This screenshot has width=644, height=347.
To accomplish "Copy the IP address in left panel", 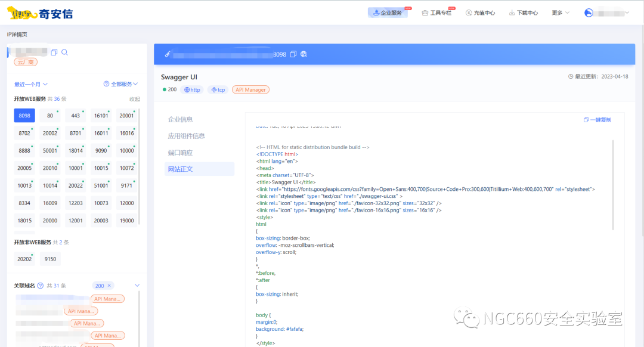I will [x=54, y=52].
